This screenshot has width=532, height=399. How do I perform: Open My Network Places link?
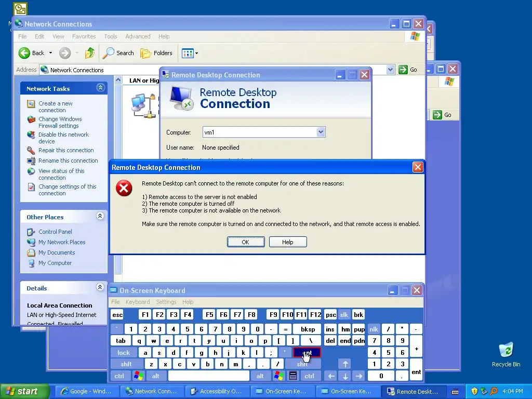coord(62,242)
